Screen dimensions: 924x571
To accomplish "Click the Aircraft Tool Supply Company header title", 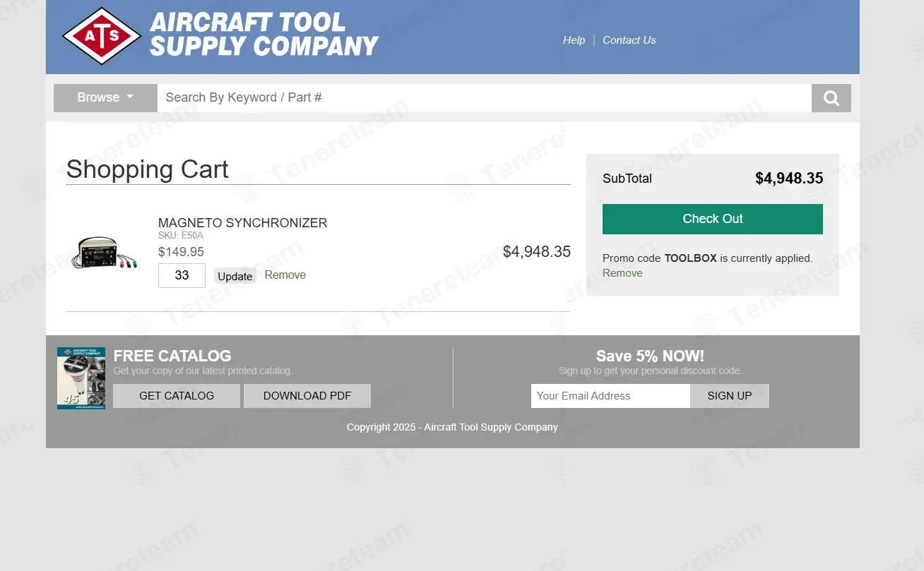I will point(263,35).
